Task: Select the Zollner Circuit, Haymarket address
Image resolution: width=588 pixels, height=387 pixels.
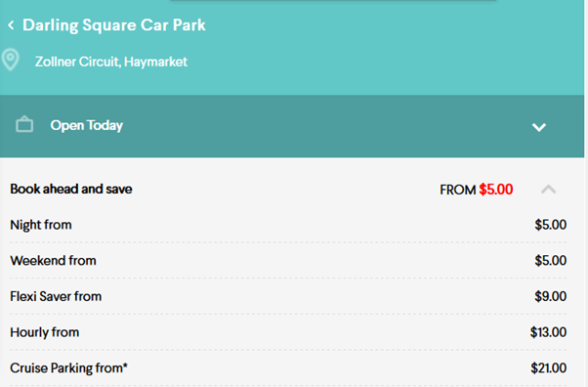Action: [111, 62]
